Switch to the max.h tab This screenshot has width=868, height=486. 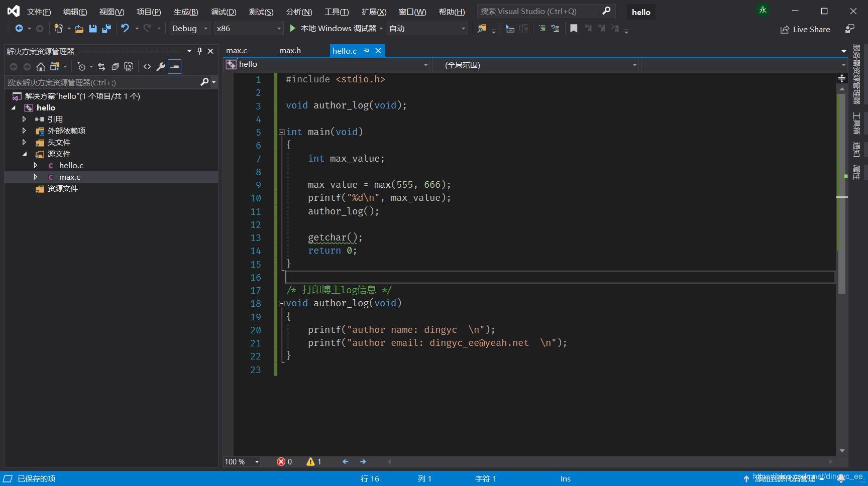click(290, 51)
